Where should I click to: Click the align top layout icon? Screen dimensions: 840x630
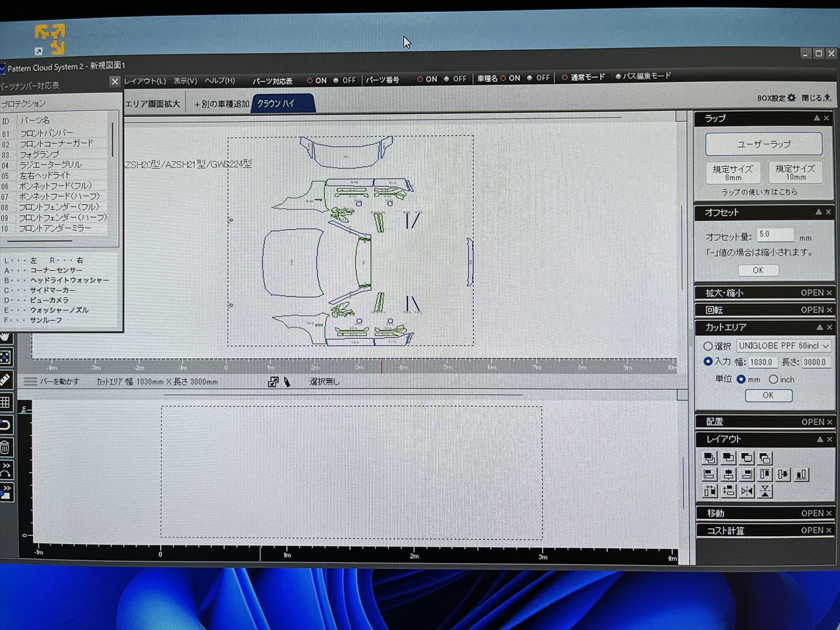click(x=765, y=474)
